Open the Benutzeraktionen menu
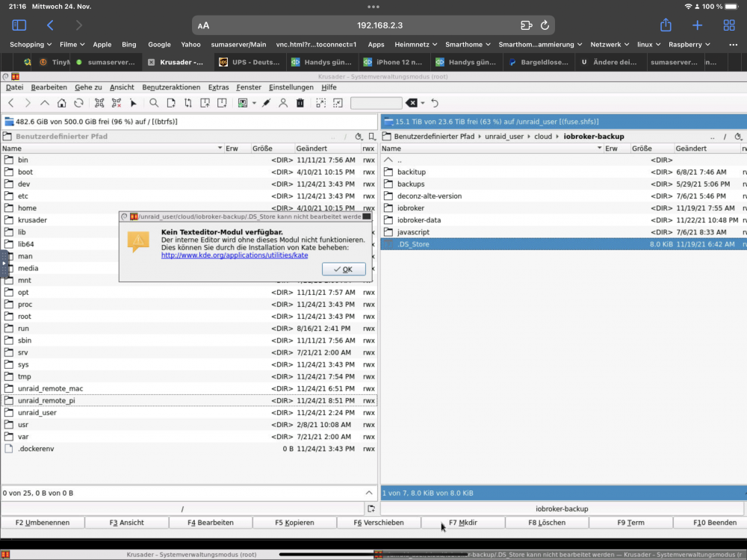Screen dimensions: 747x560 pyautogui.click(x=171, y=87)
